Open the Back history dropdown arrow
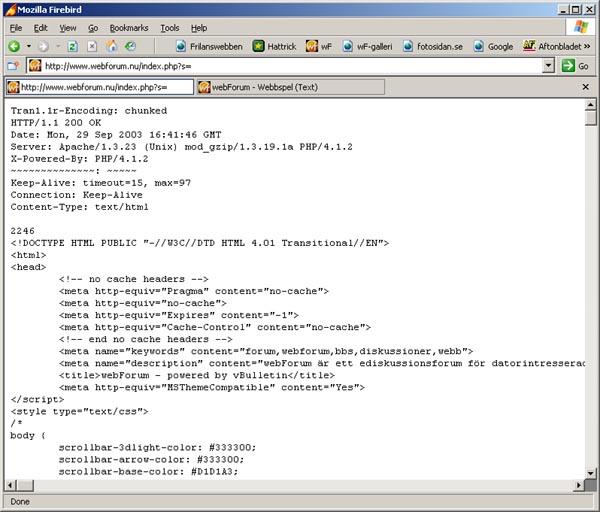 tap(29, 46)
